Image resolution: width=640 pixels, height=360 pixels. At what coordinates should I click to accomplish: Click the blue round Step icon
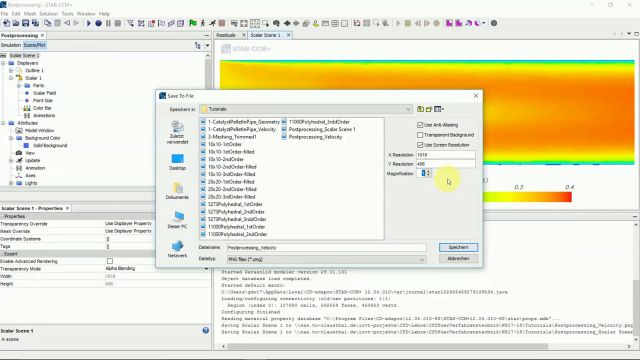pos(98,23)
